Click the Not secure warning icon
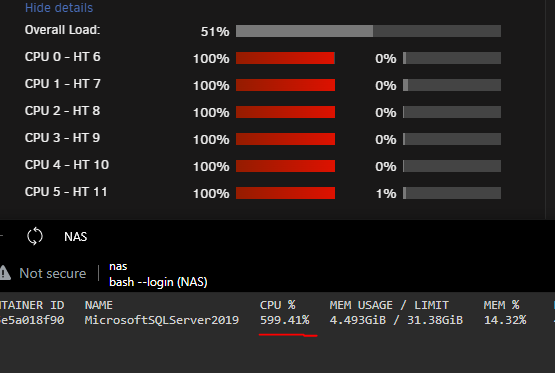 (x=5, y=273)
